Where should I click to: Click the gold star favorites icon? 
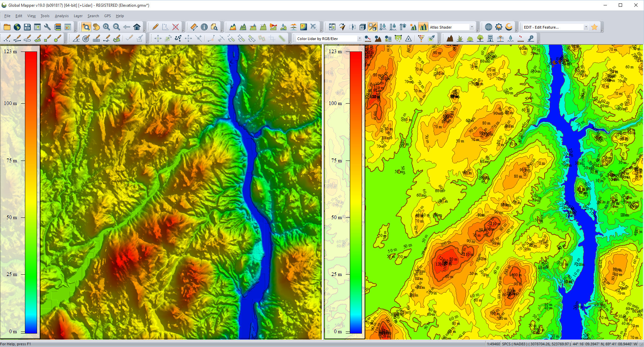pos(594,27)
